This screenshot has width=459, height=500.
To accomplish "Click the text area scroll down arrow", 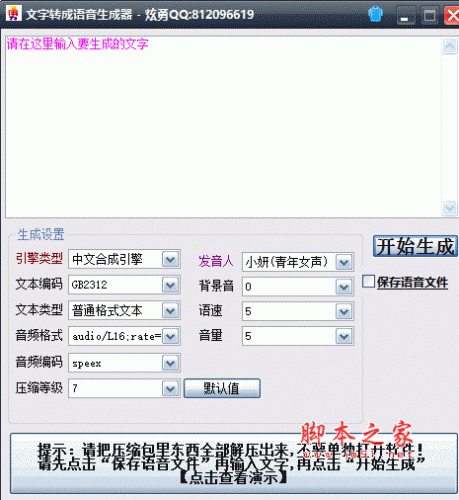I will click(x=449, y=208).
